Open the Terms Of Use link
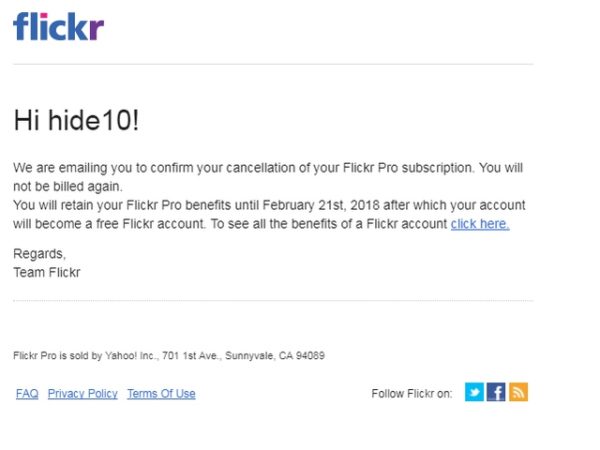Viewport: 600px width, 450px height. click(161, 393)
